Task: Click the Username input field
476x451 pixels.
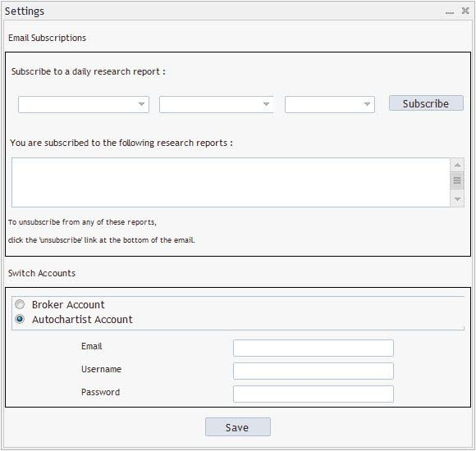Action: point(314,371)
